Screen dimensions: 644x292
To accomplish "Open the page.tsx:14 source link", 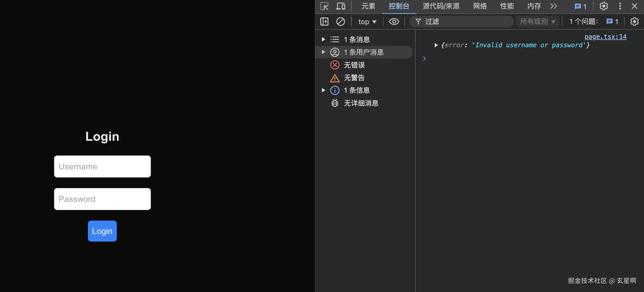I will tap(605, 36).
